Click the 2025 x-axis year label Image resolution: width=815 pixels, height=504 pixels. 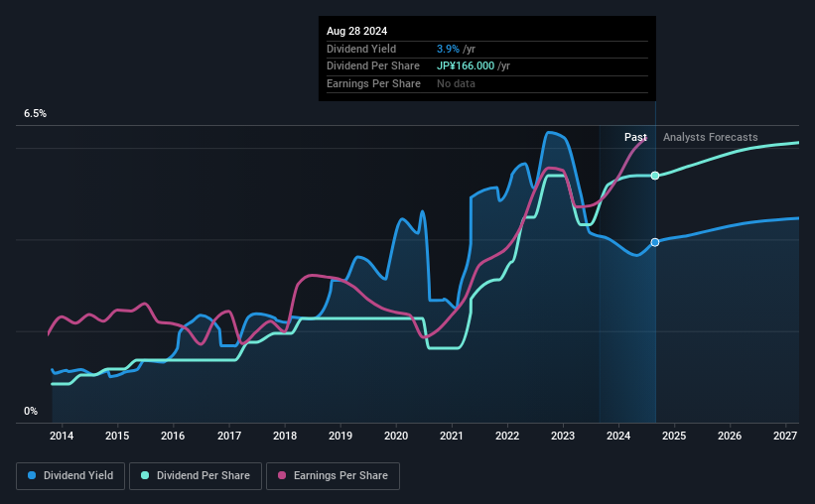(x=674, y=436)
